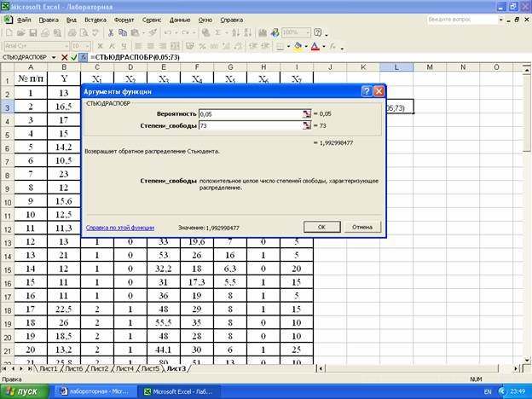Open the function name box dropdown СТЬЮДРАСПОБР
Viewport: 532px width, 399px height.
point(54,56)
